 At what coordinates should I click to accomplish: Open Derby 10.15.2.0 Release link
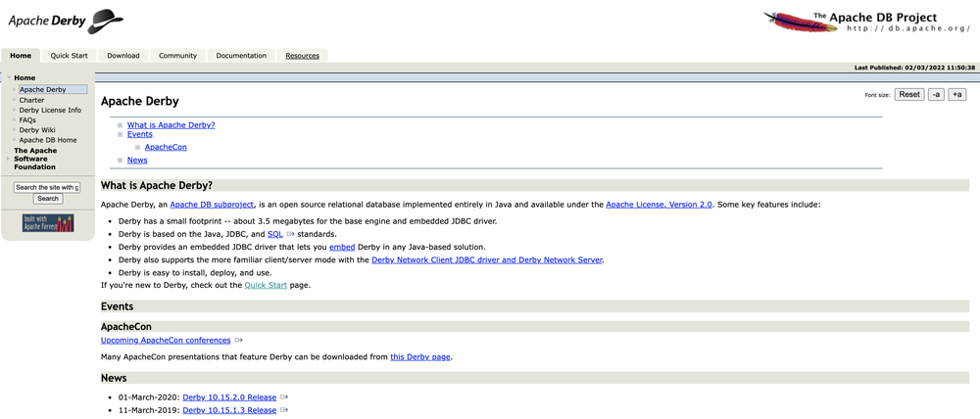click(x=229, y=397)
